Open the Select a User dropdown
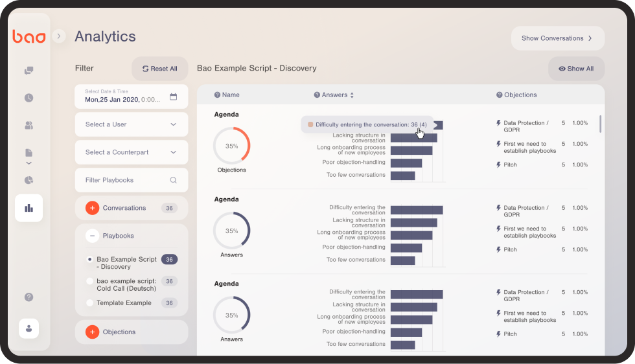 [x=131, y=124]
